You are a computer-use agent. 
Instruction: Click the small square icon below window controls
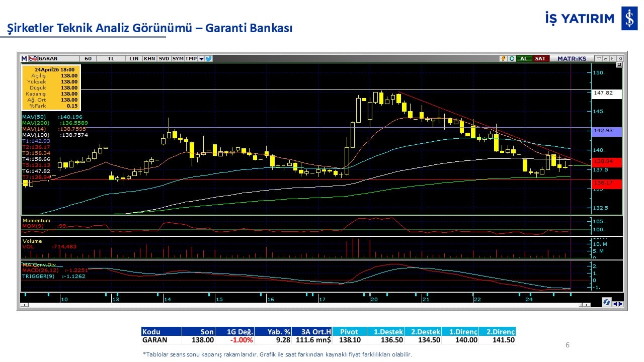click(619, 65)
